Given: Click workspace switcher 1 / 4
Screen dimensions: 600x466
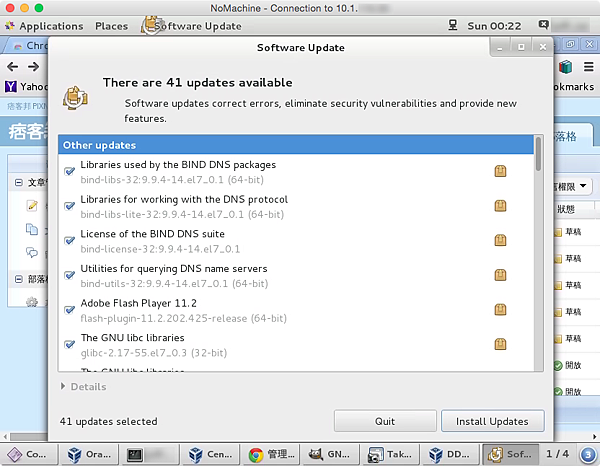Looking at the screenshot, I should 558,454.
